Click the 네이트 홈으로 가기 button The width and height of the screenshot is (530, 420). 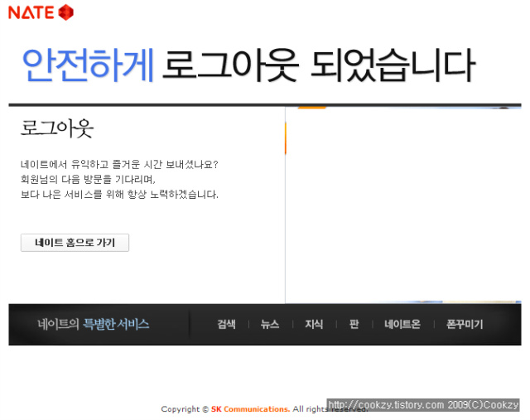point(75,243)
